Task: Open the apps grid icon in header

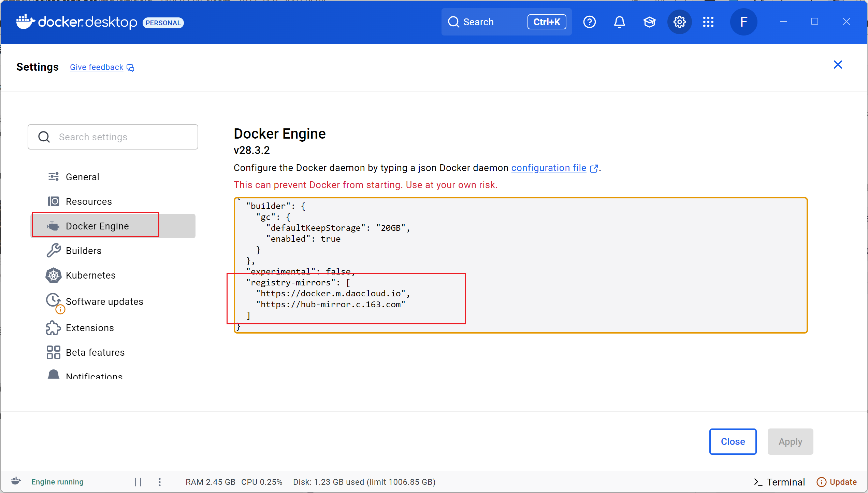Action: tap(708, 22)
